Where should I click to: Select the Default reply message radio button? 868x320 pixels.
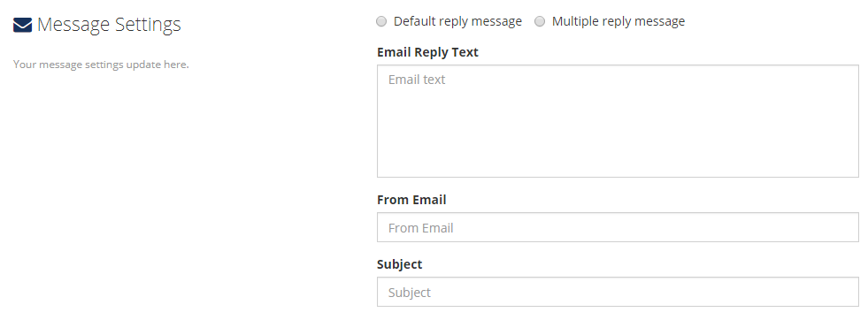pos(381,21)
